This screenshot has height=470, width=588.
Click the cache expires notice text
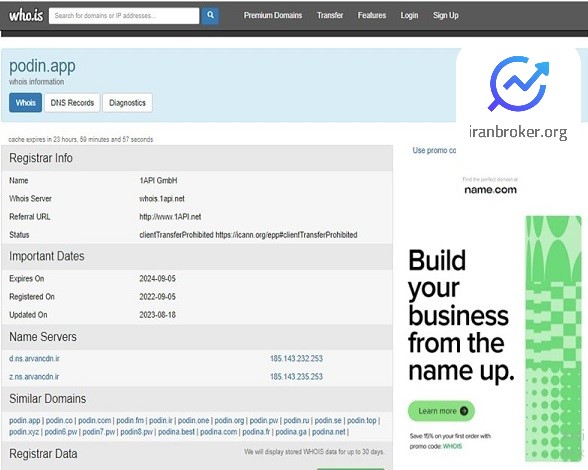tap(81, 139)
